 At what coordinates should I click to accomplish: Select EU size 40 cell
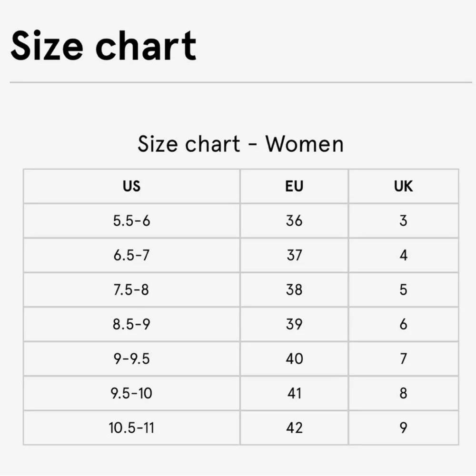[294, 359]
